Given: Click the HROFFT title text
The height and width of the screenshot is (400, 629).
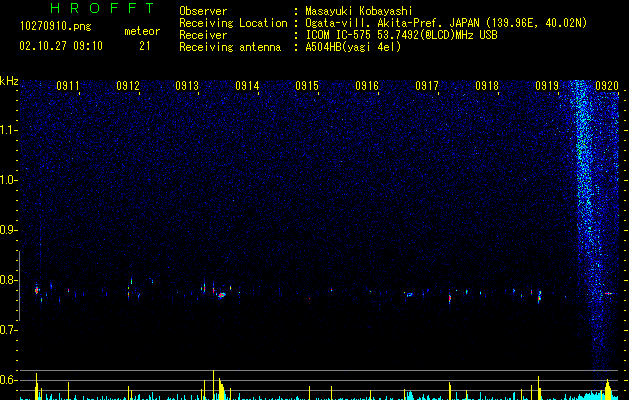Looking at the screenshot, I should pos(103,8).
